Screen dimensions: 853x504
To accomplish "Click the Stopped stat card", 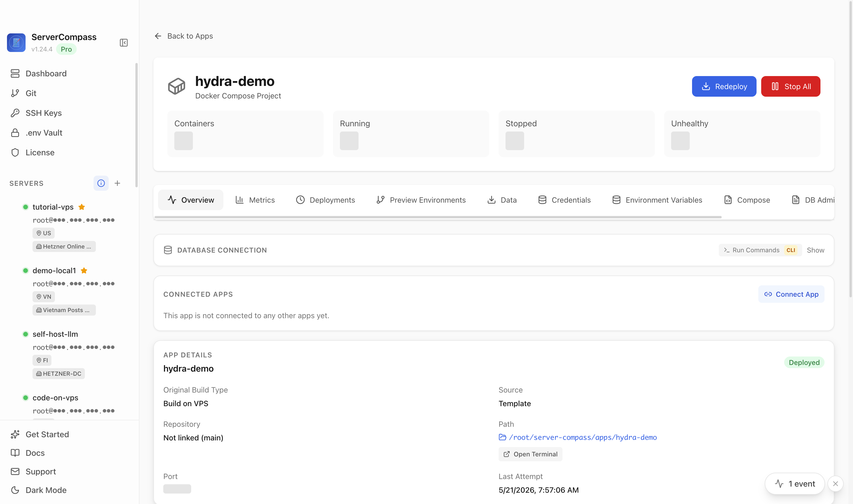I will (576, 134).
